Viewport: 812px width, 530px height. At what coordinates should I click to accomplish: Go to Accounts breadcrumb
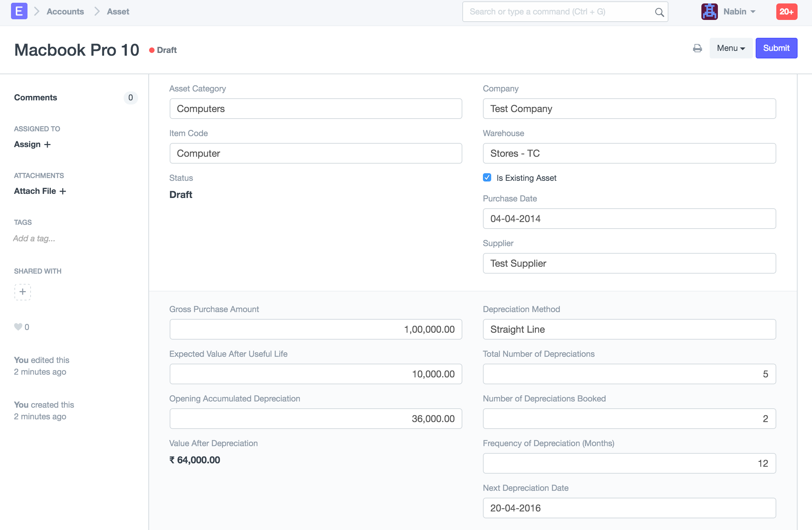coord(65,12)
